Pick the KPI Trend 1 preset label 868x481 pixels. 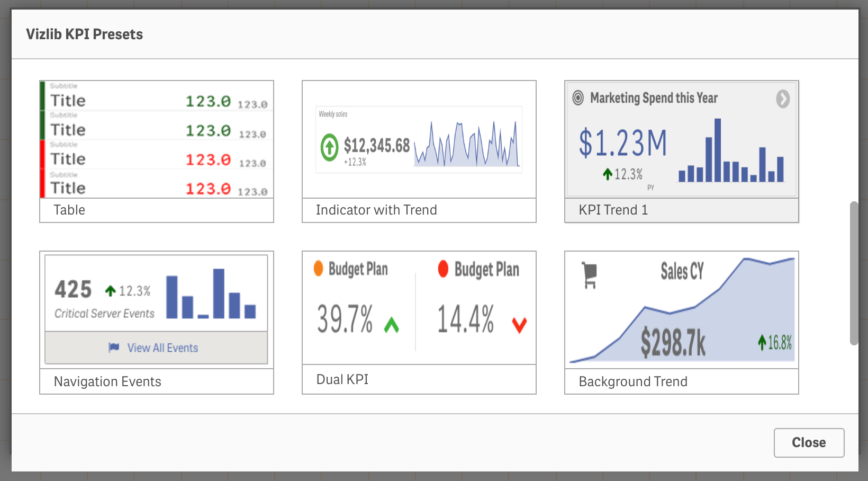tap(613, 210)
